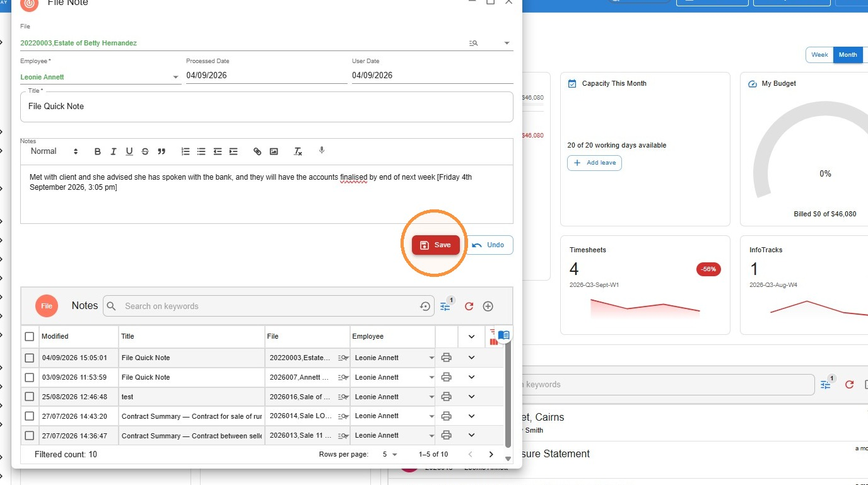Switch dashboard view to Week
Viewport: 868px width, 485px height.
pyautogui.click(x=819, y=55)
